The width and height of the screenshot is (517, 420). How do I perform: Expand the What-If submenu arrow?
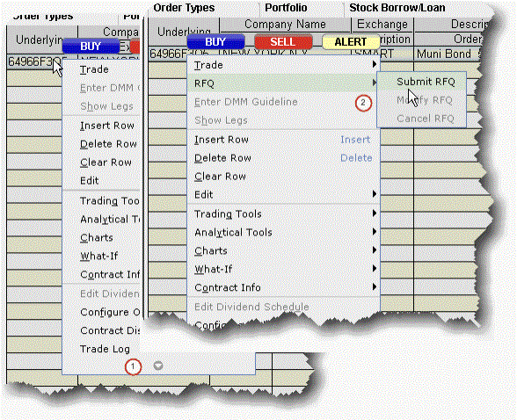click(x=375, y=269)
